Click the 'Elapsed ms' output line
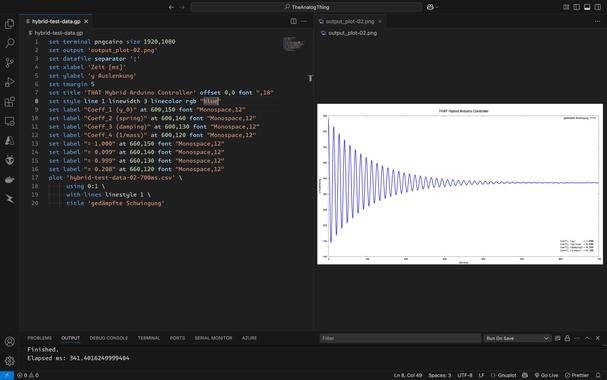 pos(78,358)
